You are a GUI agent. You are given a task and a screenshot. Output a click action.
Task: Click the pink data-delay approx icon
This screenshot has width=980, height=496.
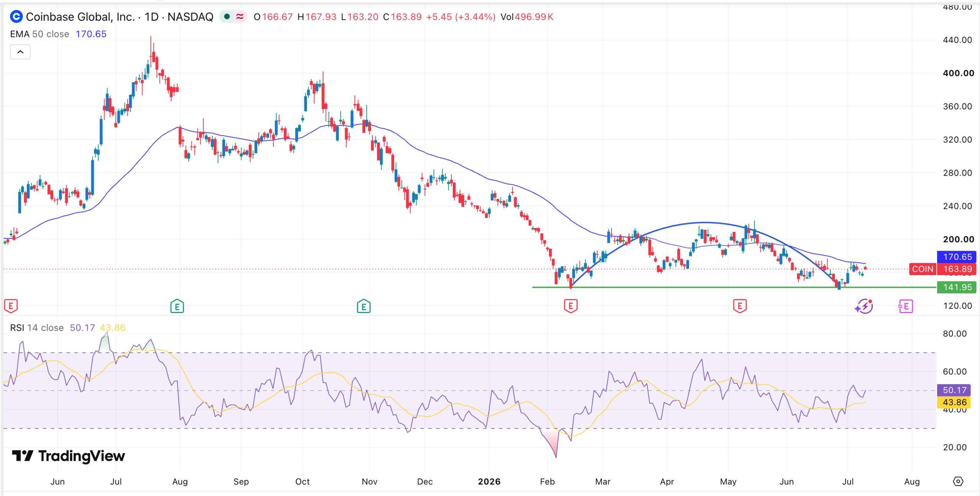[240, 16]
